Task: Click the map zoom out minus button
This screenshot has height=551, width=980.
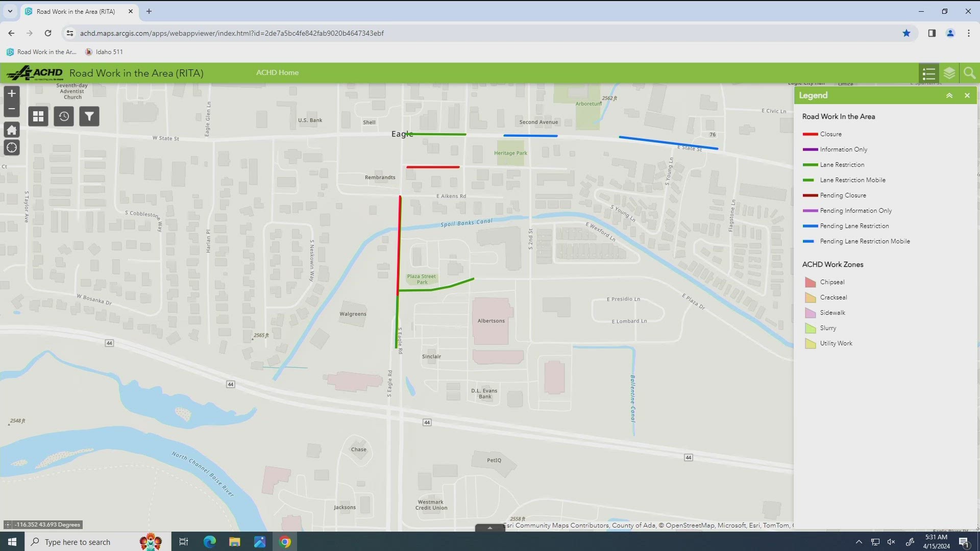Action: tap(12, 109)
